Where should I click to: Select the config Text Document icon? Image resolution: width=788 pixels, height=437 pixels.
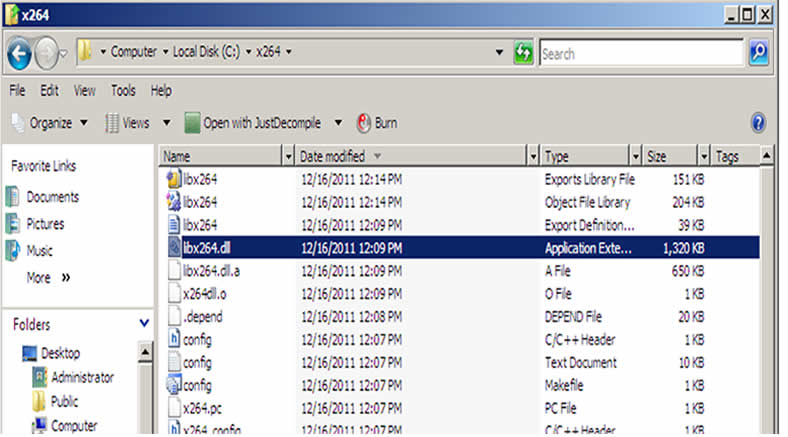[174, 362]
